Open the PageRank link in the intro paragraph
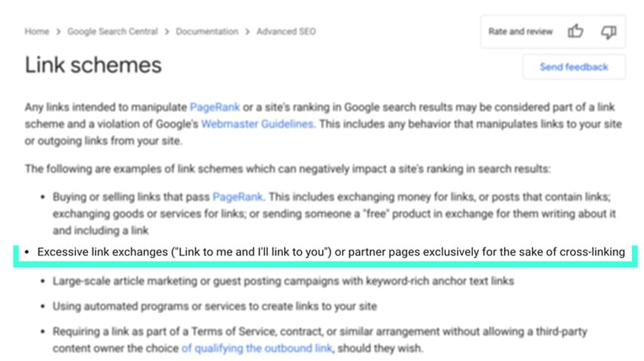The image size is (644, 361). click(215, 107)
